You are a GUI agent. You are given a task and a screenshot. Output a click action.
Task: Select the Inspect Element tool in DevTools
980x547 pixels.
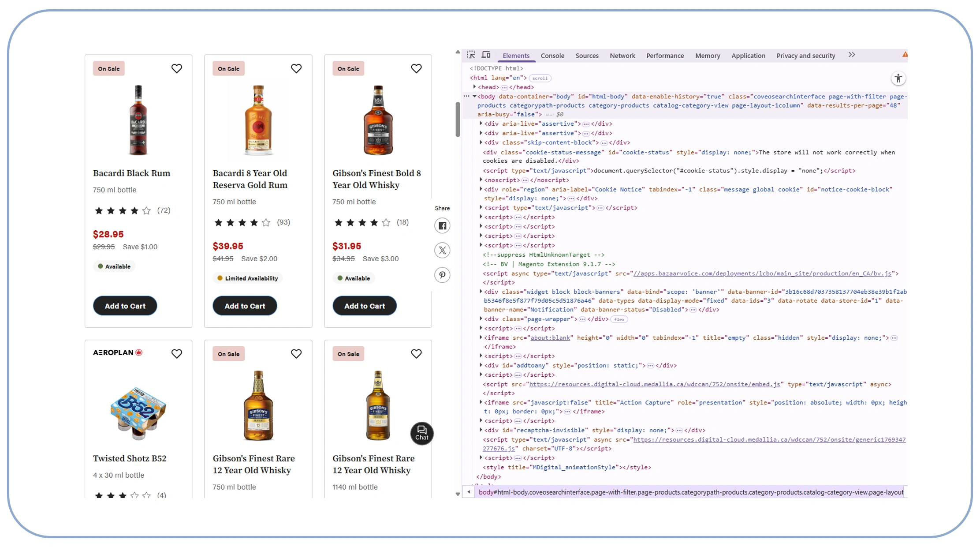(x=471, y=55)
